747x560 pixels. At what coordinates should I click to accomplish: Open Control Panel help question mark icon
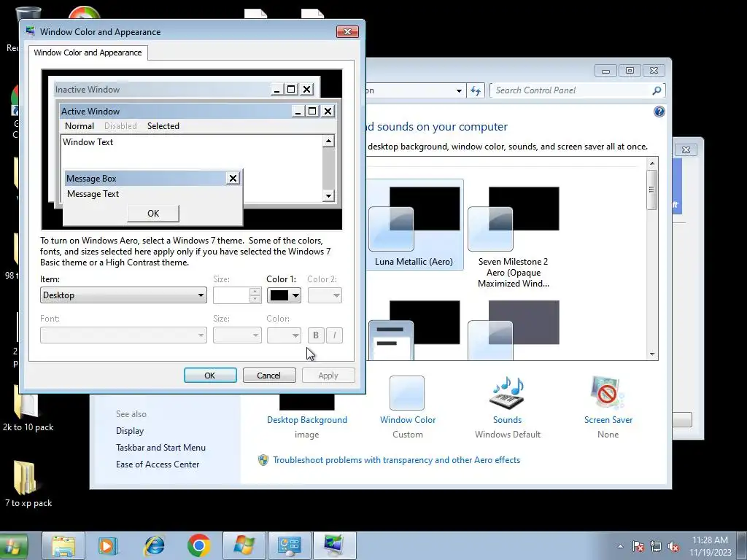[659, 112]
